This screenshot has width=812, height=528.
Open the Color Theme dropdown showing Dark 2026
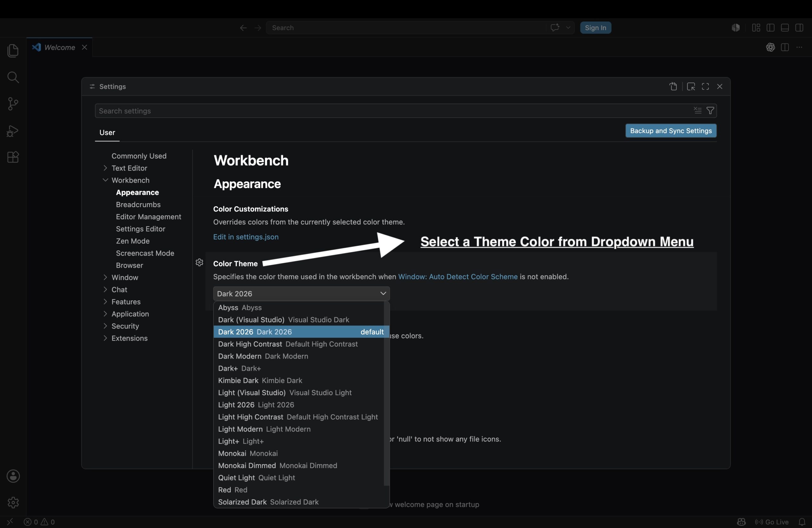pos(301,294)
